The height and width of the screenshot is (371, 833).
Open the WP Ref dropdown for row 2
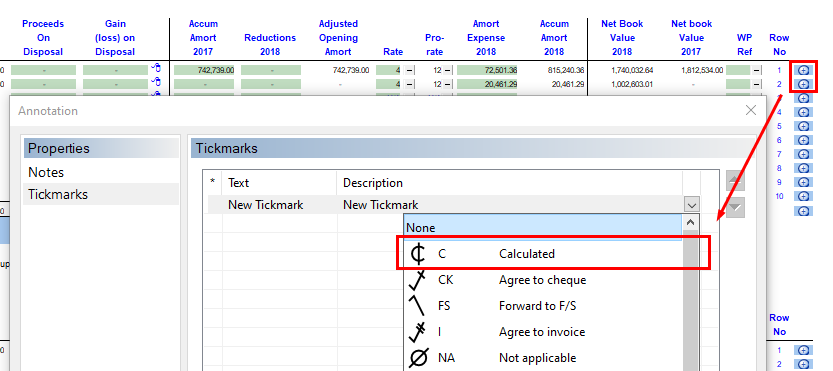click(x=756, y=84)
